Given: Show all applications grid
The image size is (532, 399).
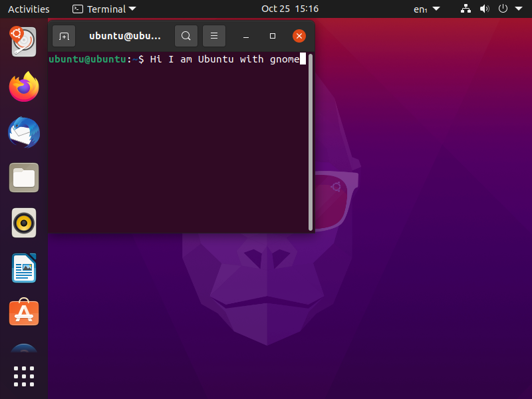Looking at the screenshot, I should tap(24, 376).
